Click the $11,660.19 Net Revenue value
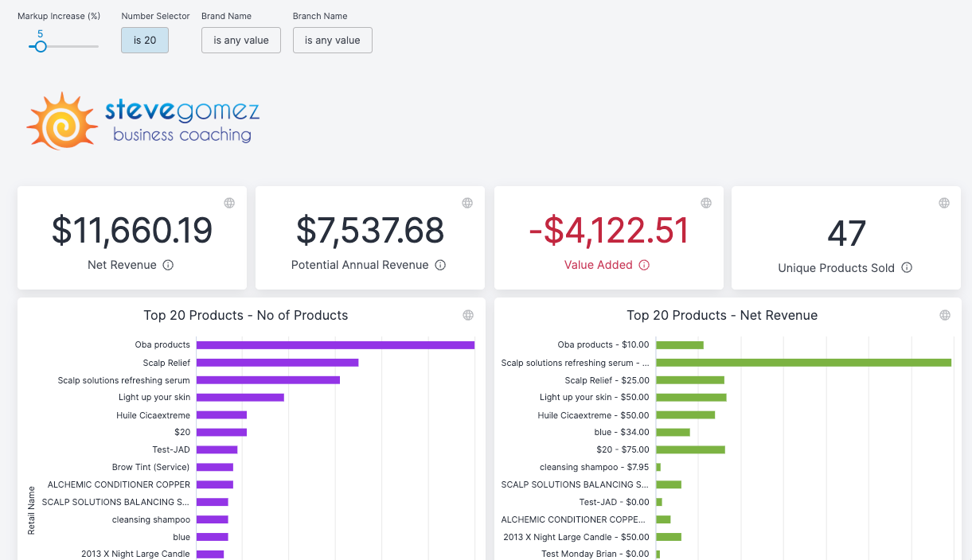The height and width of the screenshot is (560, 972). (132, 231)
